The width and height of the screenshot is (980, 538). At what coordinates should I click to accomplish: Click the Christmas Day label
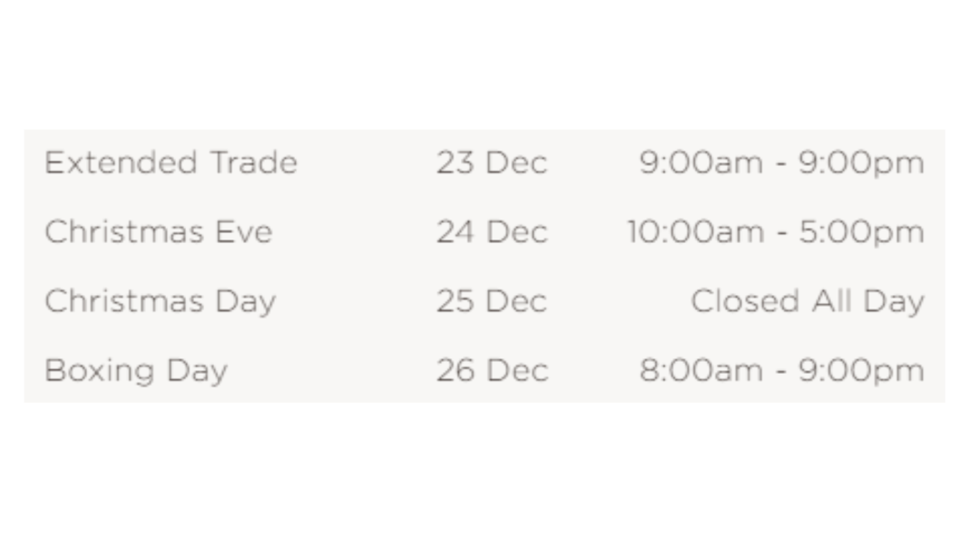[161, 302]
